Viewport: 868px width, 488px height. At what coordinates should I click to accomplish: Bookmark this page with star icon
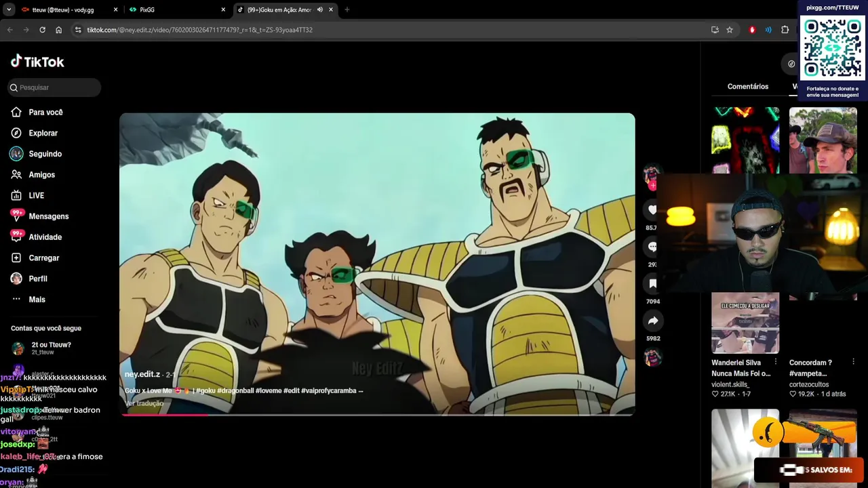pyautogui.click(x=730, y=30)
